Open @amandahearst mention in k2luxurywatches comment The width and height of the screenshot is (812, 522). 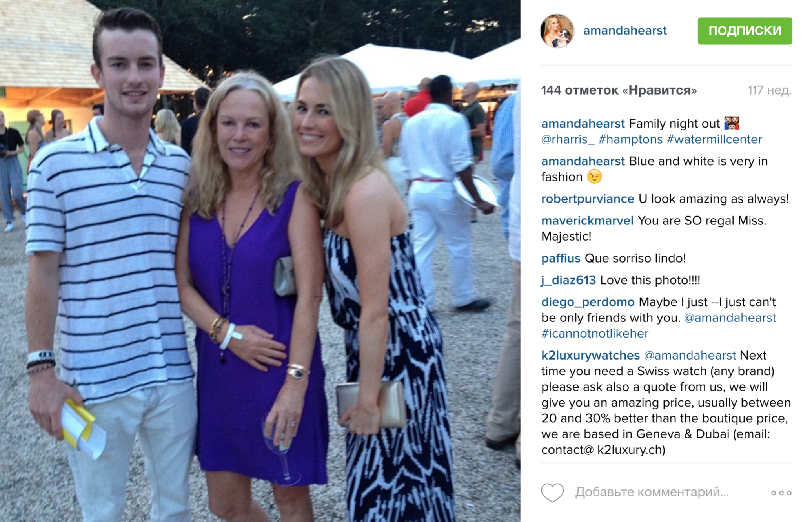[690, 355]
